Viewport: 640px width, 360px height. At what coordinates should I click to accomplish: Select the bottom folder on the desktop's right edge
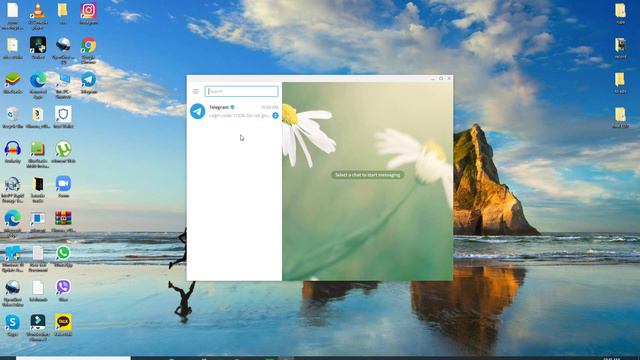coord(620,118)
